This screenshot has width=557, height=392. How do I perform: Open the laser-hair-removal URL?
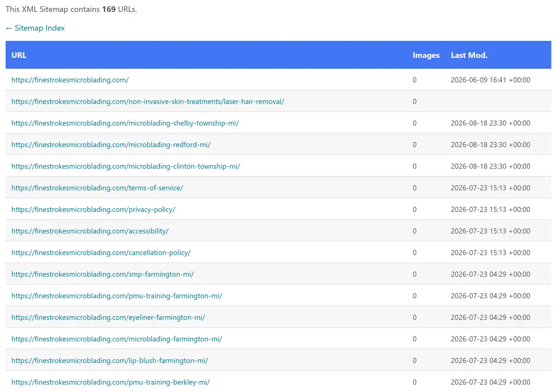point(148,101)
